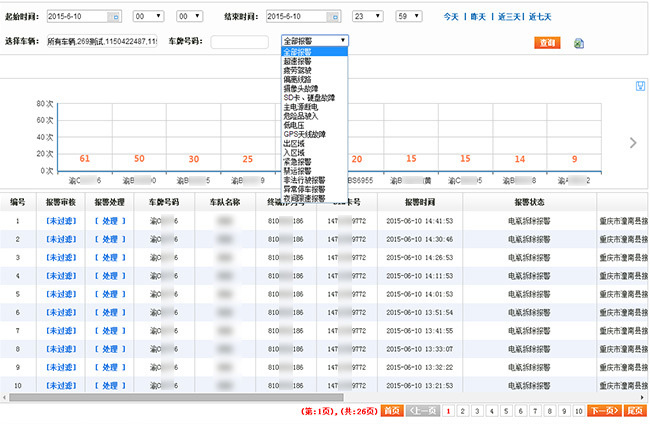Select 疲劳驾驶 from the alarm list
Image resolution: width=650 pixels, height=424 pixels.
pyautogui.click(x=297, y=70)
